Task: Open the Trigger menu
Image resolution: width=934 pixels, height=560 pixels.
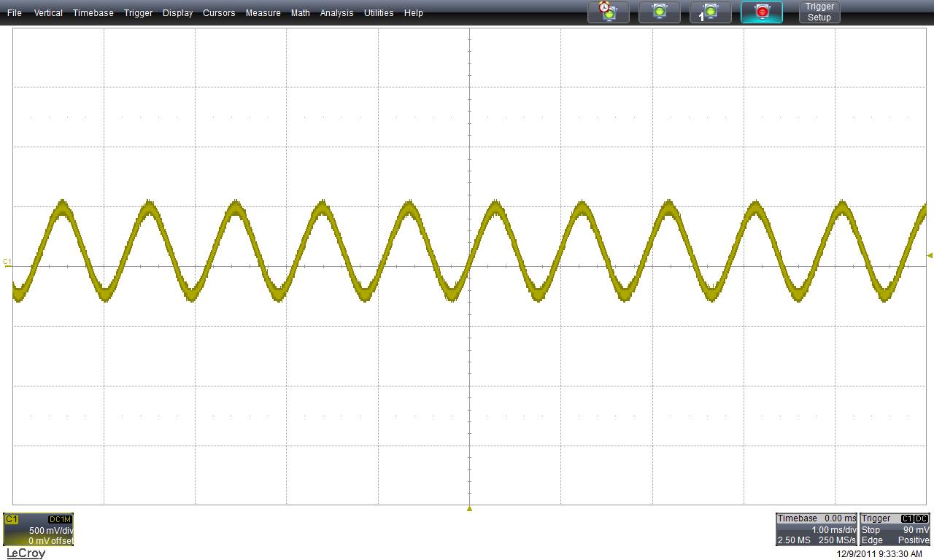Action: (138, 13)
